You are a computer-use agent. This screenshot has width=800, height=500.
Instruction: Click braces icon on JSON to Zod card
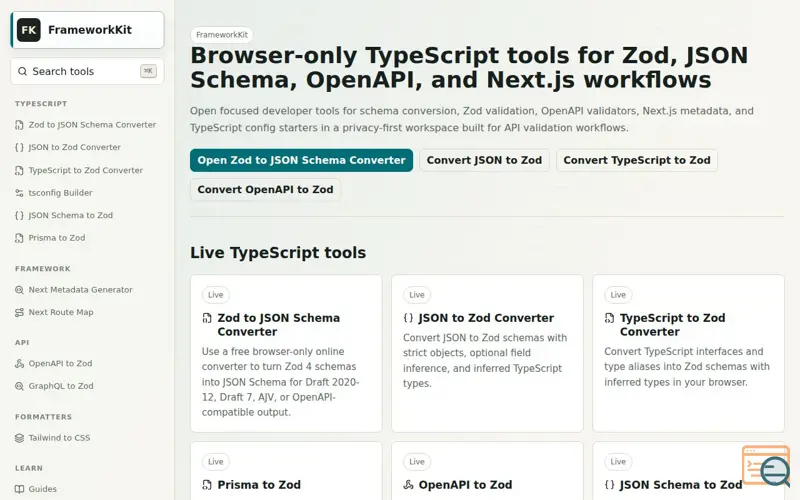coord(408,318)
